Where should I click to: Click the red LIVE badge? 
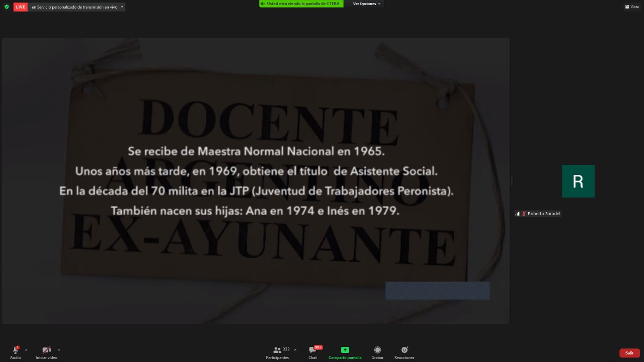pos(20,7)
